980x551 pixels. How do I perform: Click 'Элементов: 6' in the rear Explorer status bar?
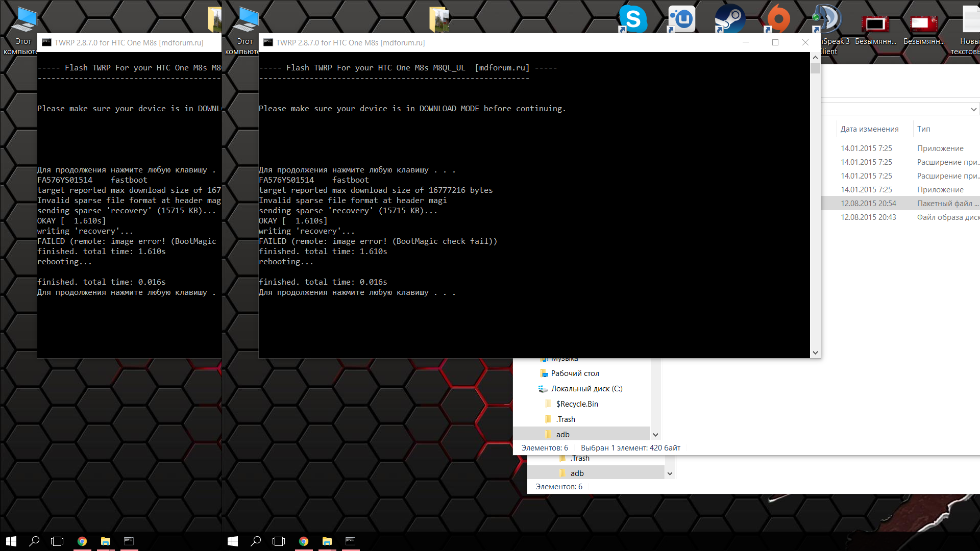(559, 487)
